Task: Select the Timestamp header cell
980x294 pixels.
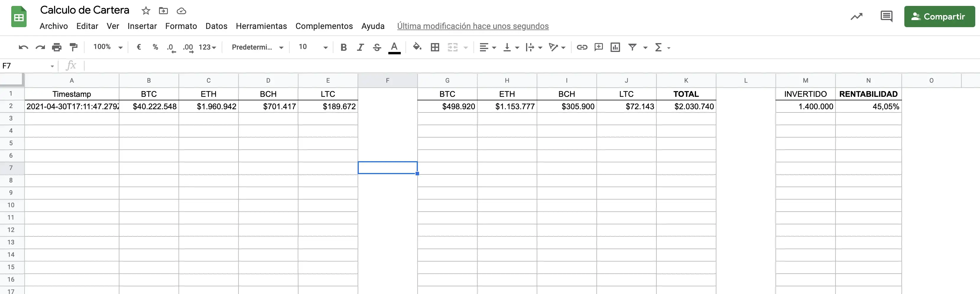Action: 72,94
